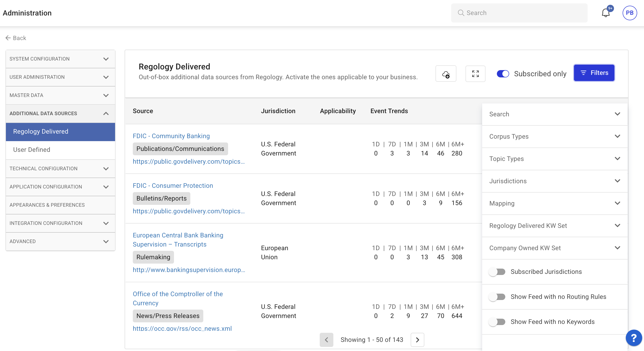Screen dimensions: 644x351
Task: Enable the Subscribed Jurisdictions toggle
Action: (497, 272)
